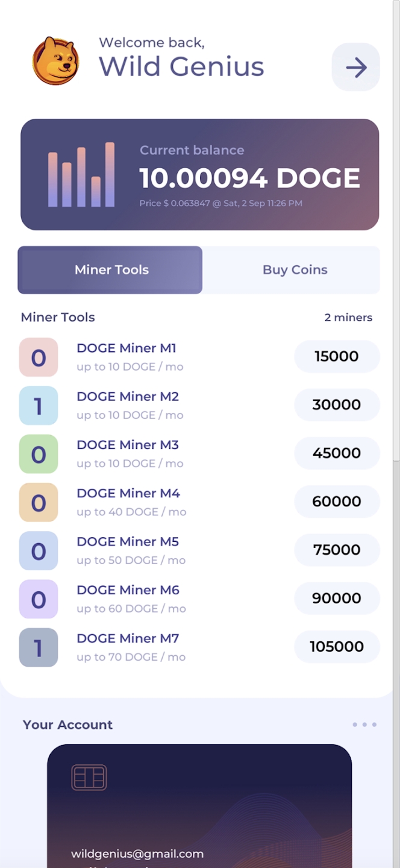Screen dimensions: 400x868
Task: Click the 105000 price button for M7
Action: (337, 647)
